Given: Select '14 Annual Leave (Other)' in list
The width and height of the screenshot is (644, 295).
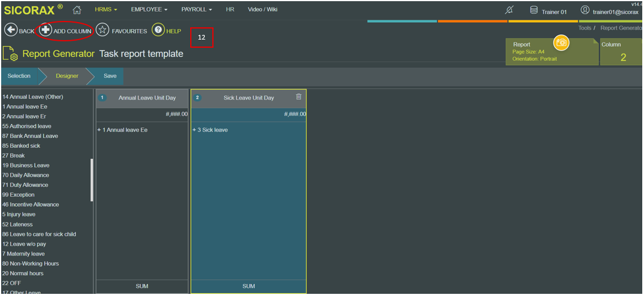Looking at the screenshot, I should (x=33, y=97).
